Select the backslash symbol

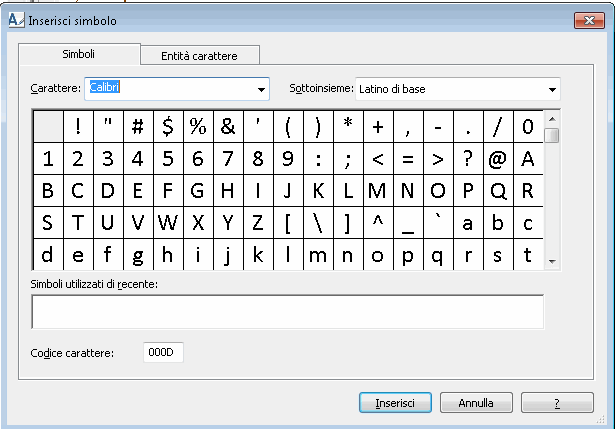[318, 222]
